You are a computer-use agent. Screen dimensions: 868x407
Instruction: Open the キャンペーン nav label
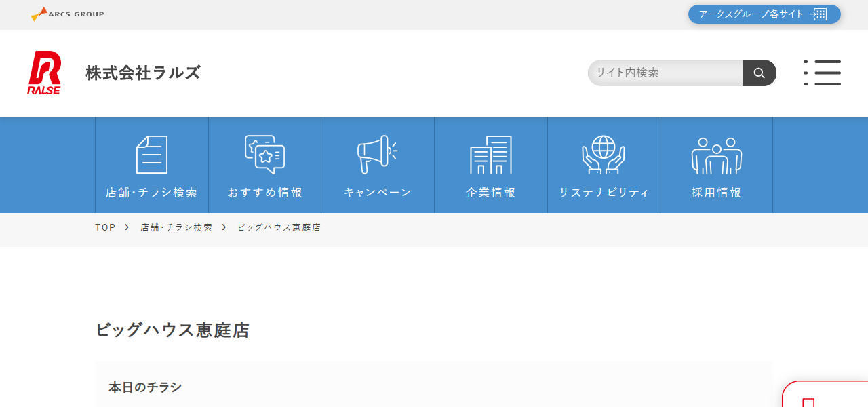[x=378, y=193]
